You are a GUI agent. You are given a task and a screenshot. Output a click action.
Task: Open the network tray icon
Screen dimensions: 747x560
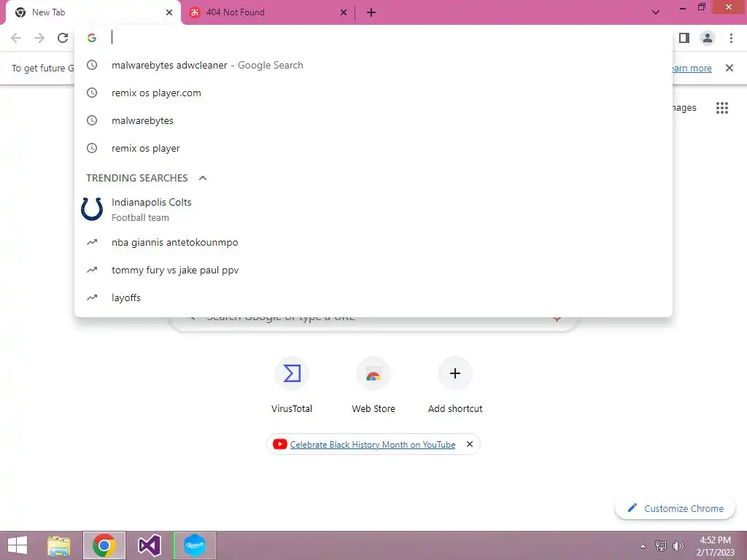coord(661,546)
